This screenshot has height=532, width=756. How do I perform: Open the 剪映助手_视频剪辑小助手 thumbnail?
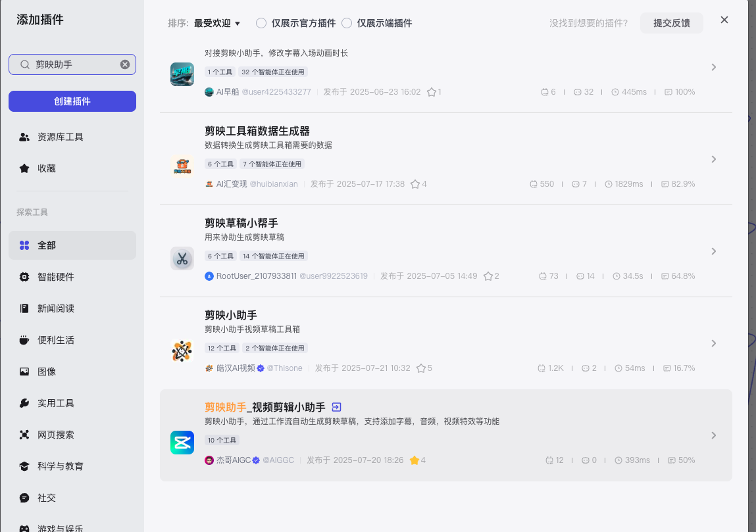pos(182,442)
